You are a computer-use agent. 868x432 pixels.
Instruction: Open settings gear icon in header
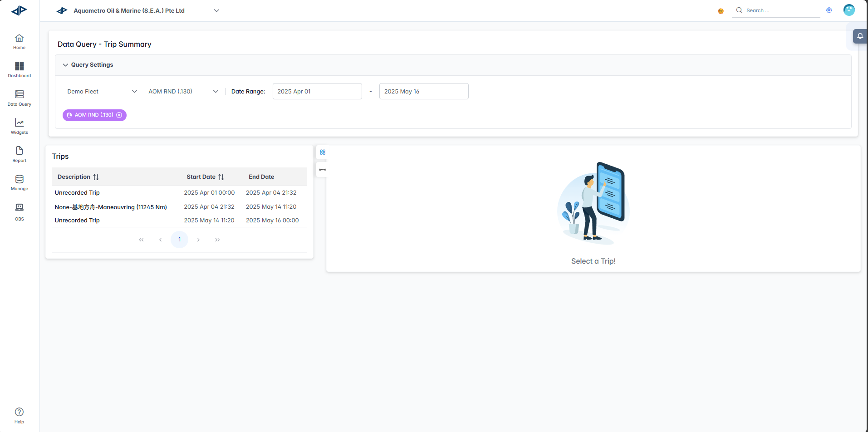[829, 10]
